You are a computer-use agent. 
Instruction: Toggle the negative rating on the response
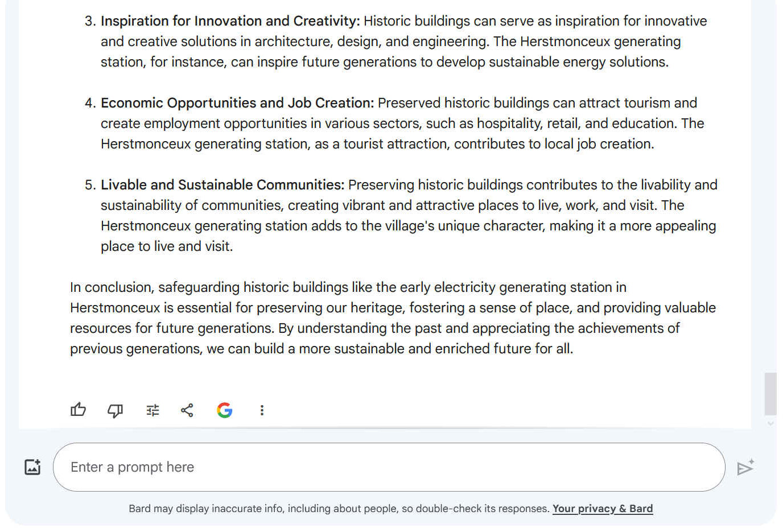(115, 410)
